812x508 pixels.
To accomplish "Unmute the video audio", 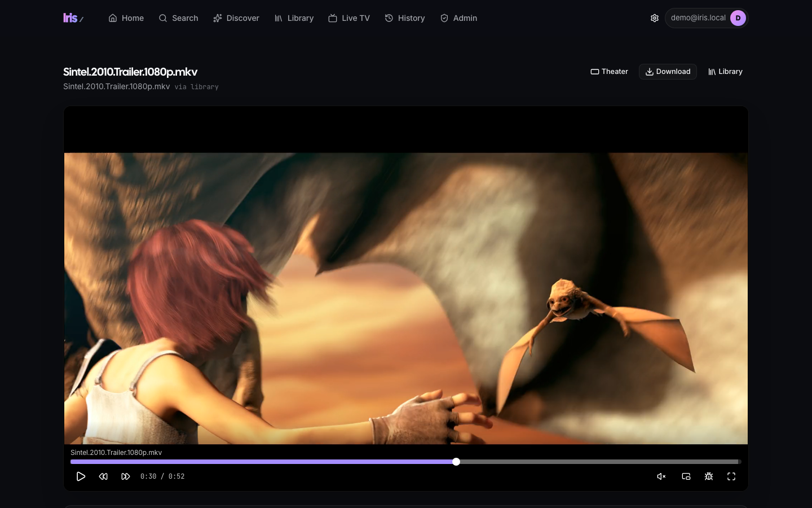I will [661, 476].
